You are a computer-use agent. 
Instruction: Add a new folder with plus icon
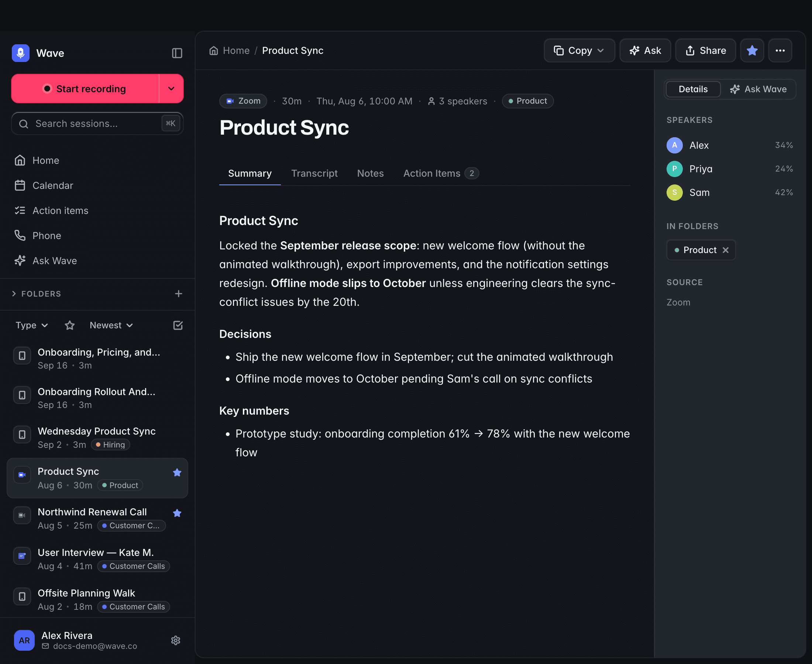tap(178, 294)
